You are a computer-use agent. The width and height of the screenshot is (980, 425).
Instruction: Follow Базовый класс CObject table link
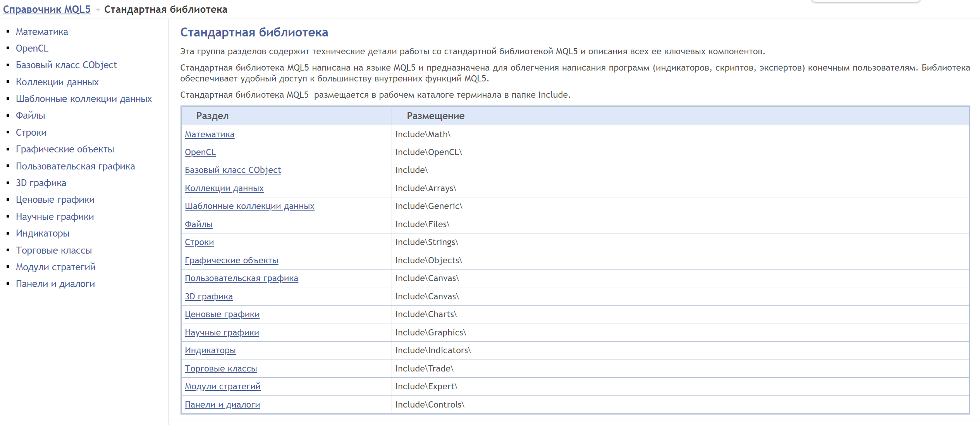point(233,170)
